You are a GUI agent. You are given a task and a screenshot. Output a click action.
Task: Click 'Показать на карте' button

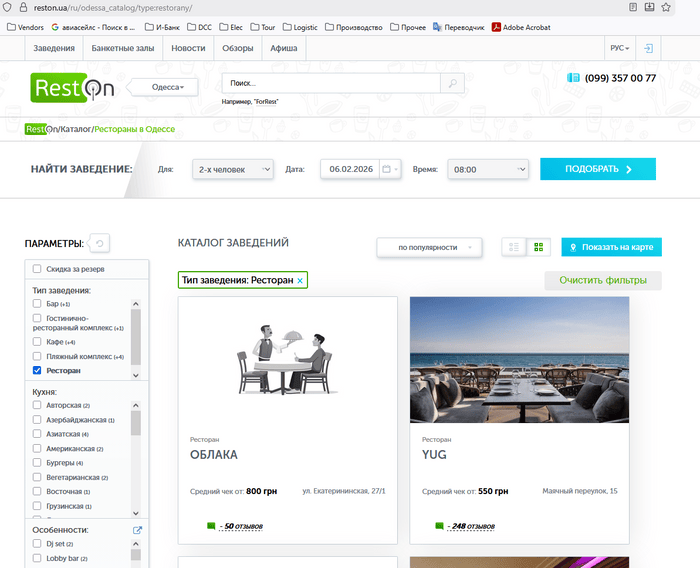pos(611,247)
